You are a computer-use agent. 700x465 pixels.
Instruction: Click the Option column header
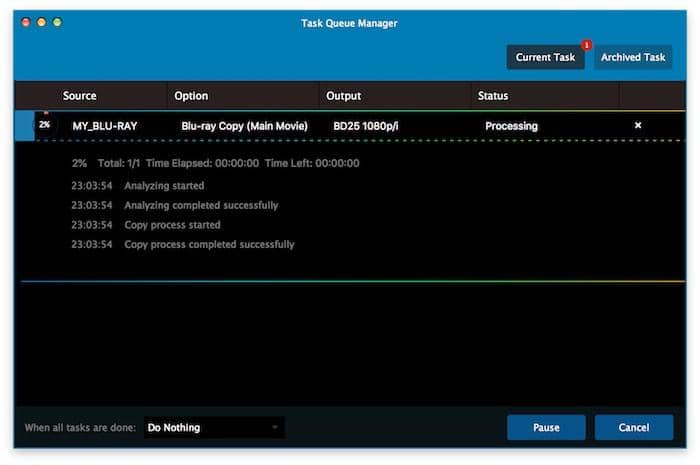pos(191,96)
